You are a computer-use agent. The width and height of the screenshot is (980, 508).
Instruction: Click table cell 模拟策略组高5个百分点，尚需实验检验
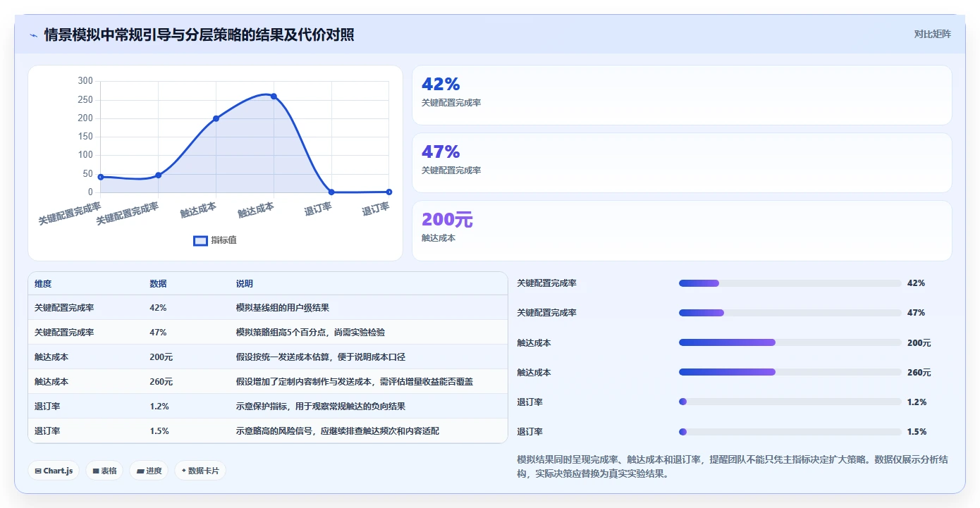tap(310, 333)
